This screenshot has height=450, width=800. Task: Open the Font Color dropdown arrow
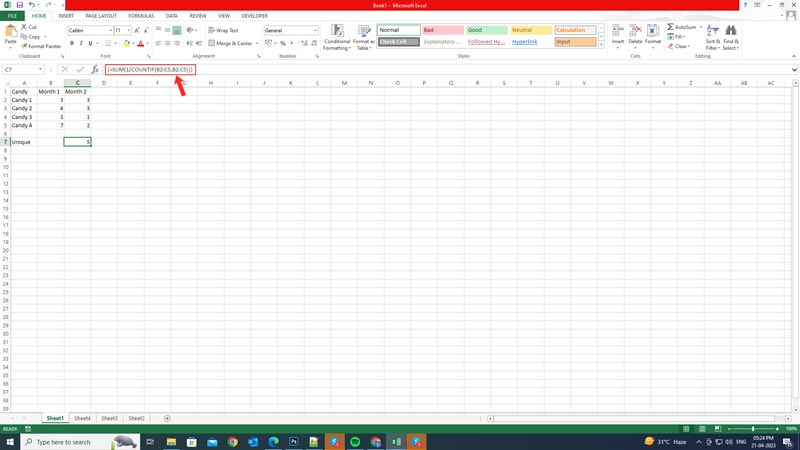pos(147,43)
